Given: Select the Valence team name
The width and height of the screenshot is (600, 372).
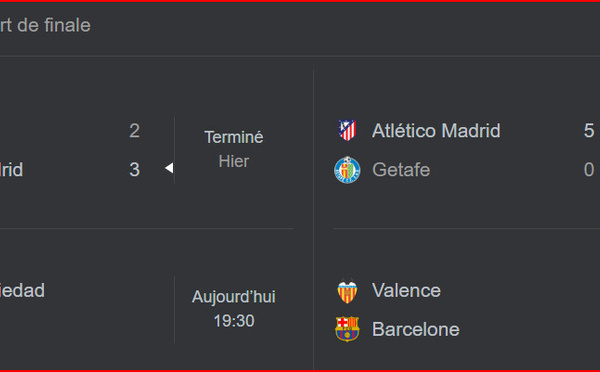Looking at the screenshot, I should (406, 290).
